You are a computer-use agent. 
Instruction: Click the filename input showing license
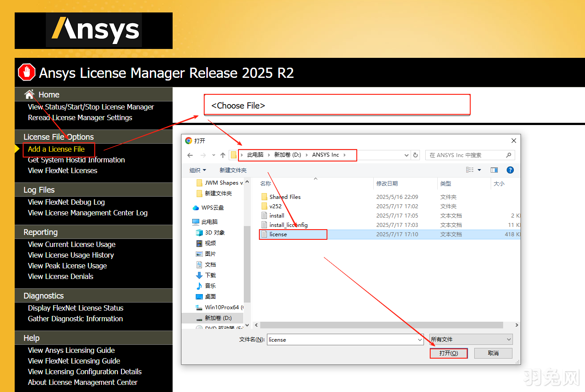tap(345, 339)
